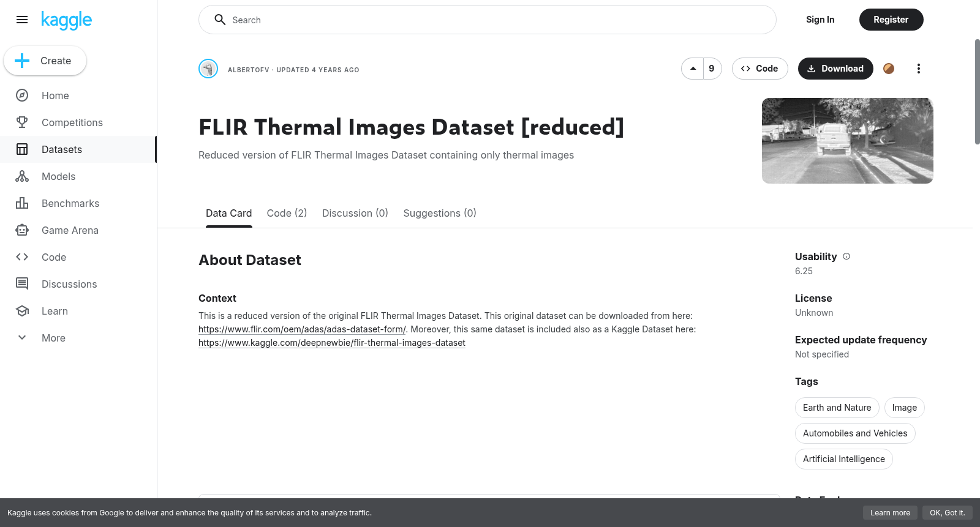The height and width of the screenshot is (527, 980).
Task: Upvote the dataset with the arrow
Action: point(693,69)
